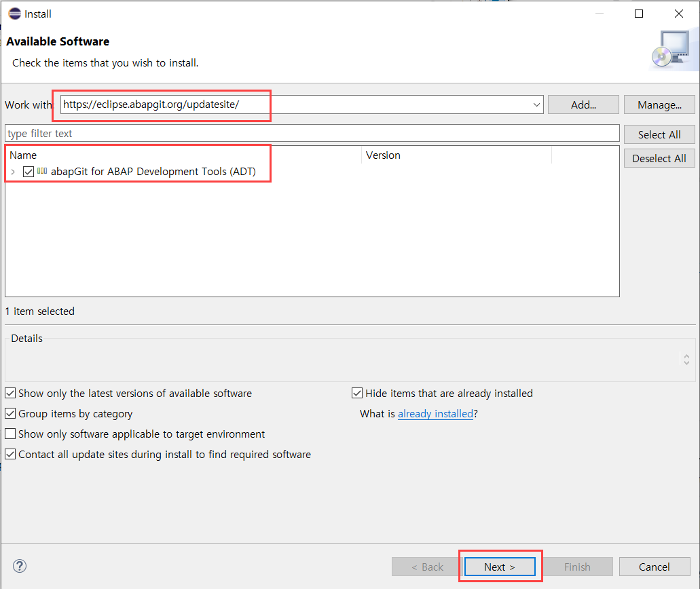This screenshot has height=589, width=700.
Task: Toggle Show only the latest versions checkbox
Action: 10,393
